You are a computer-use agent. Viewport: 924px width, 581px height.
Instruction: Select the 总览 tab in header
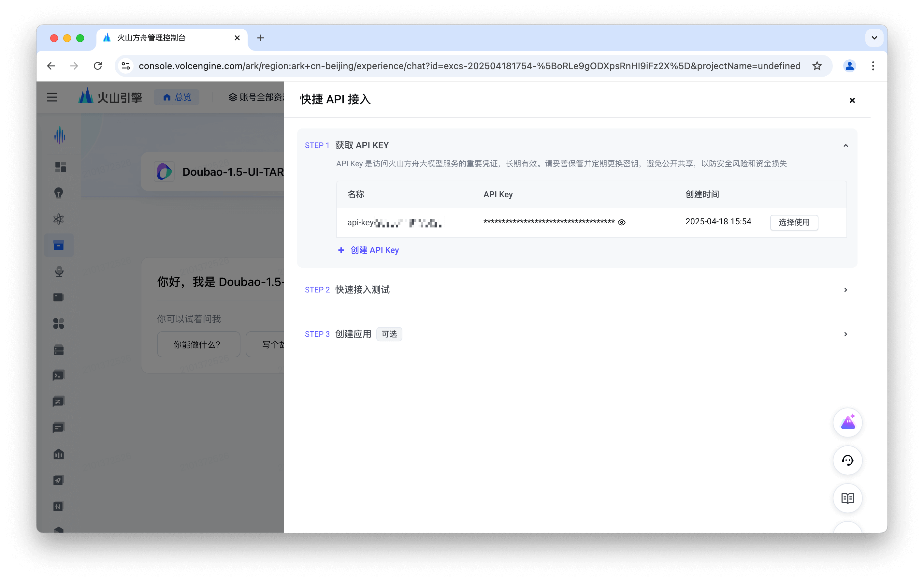tap(177, 97)
